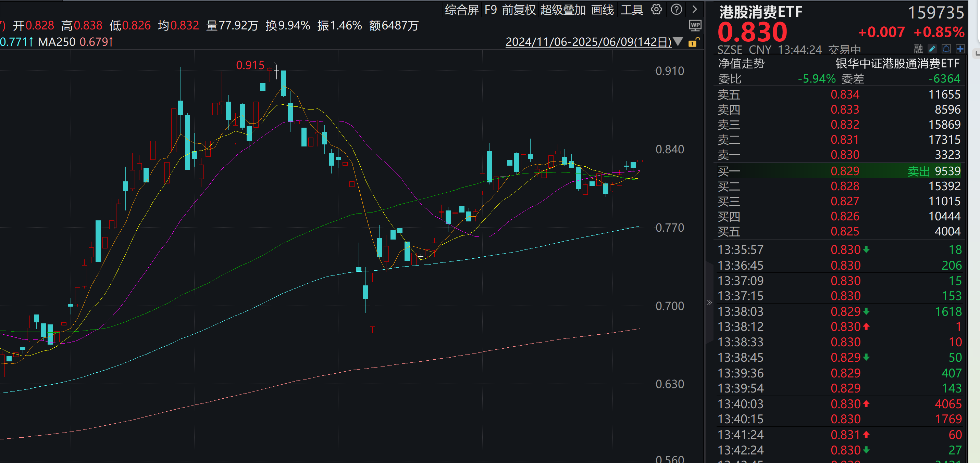Toggle the date range lock icon
The height and width of the screenshot is (463, 980).
pos(693,42)
